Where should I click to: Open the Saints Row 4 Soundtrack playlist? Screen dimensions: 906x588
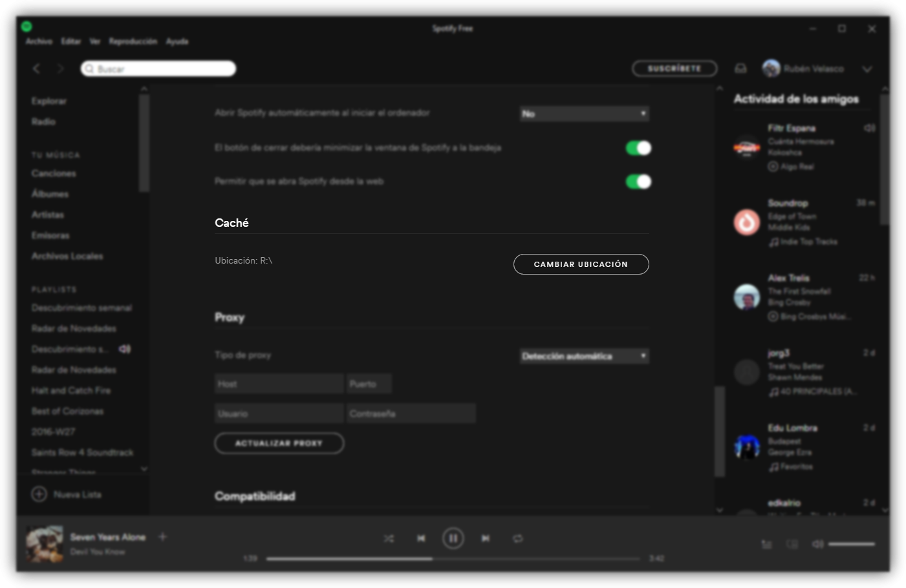pos(82,453)
